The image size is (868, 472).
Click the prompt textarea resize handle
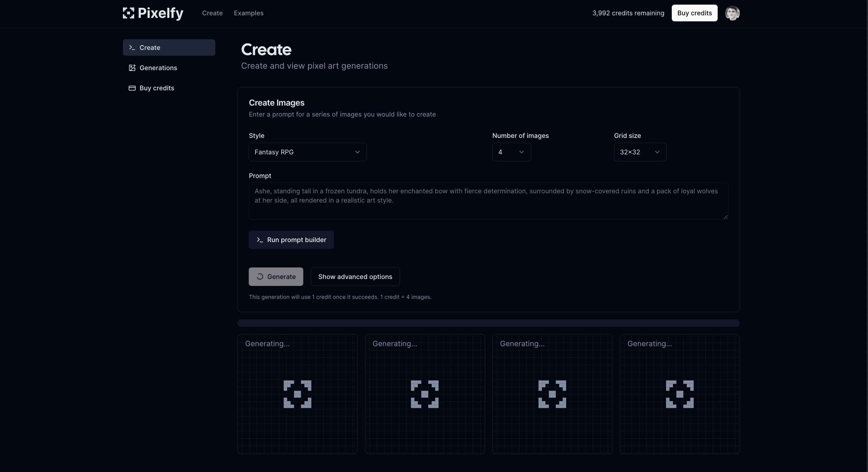[725, 217]
